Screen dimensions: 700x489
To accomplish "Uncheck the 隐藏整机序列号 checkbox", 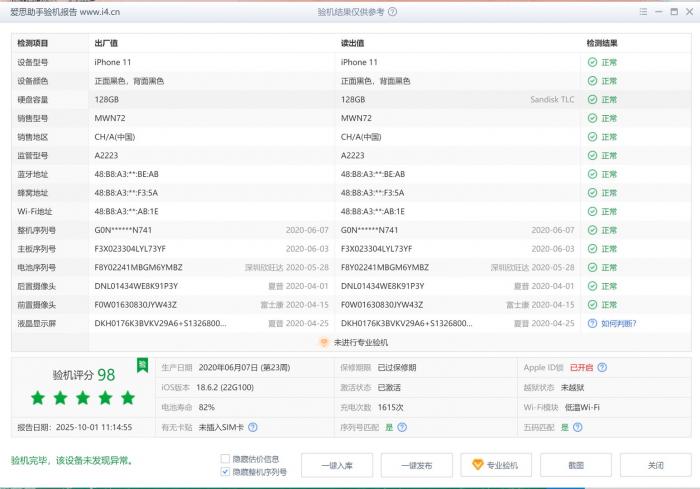I will click(225, 472).
